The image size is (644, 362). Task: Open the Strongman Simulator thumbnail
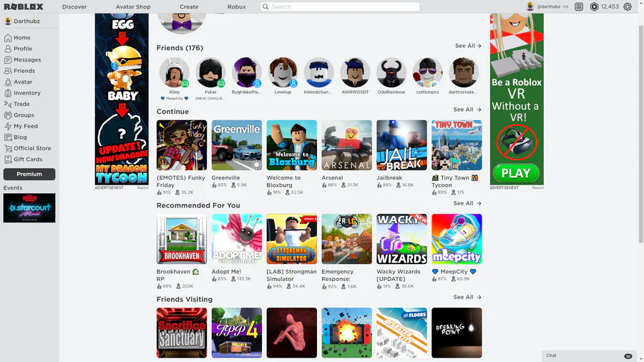[x=292, y=239]
